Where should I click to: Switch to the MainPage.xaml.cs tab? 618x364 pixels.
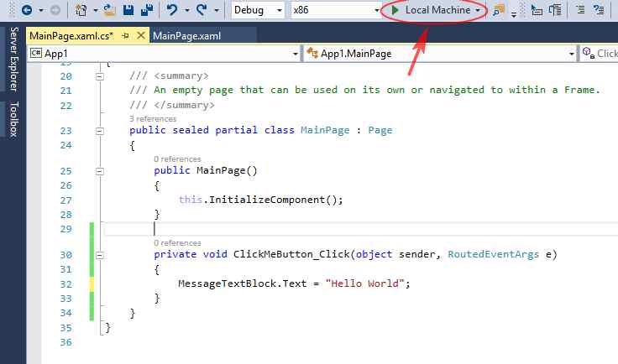pos(71,36)
